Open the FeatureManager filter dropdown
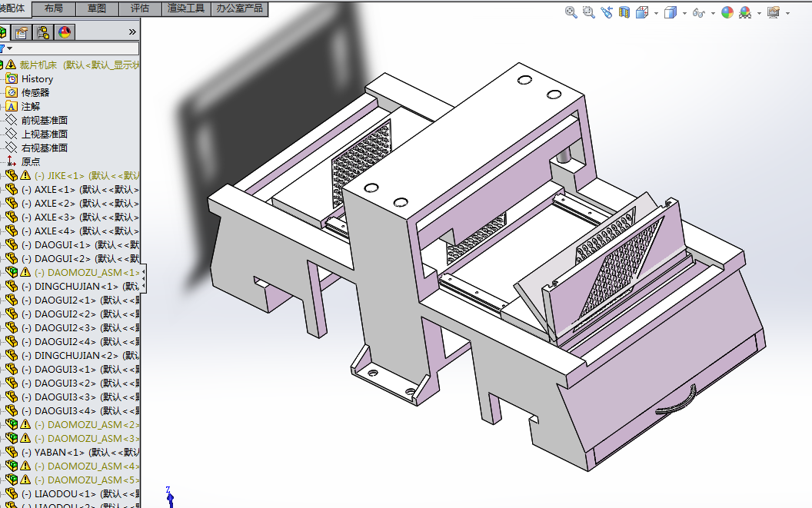Screen dimensions: 812x508 tap(9, 48)
